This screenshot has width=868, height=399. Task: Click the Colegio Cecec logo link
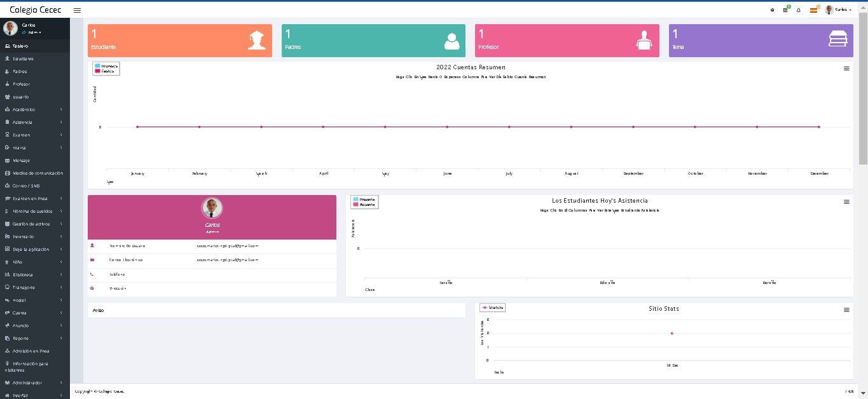point(35,10)
